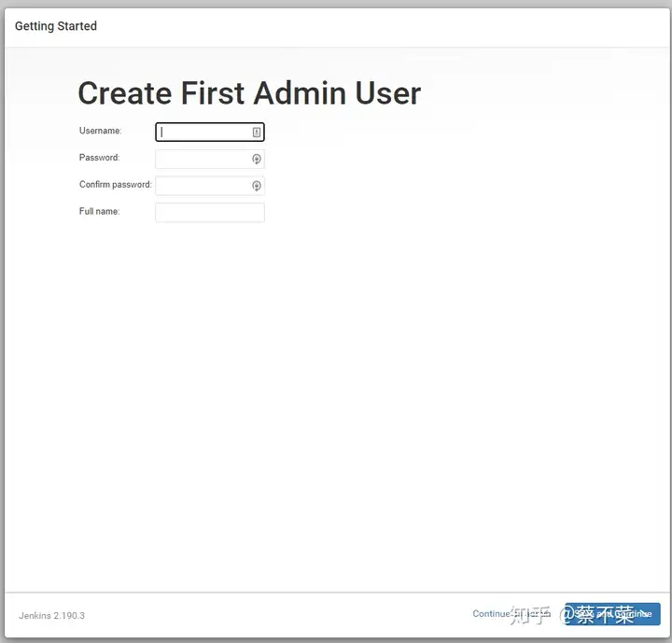The image size is (672, 643).
Task: Click the Full name input field
Action: pos(210,213)
